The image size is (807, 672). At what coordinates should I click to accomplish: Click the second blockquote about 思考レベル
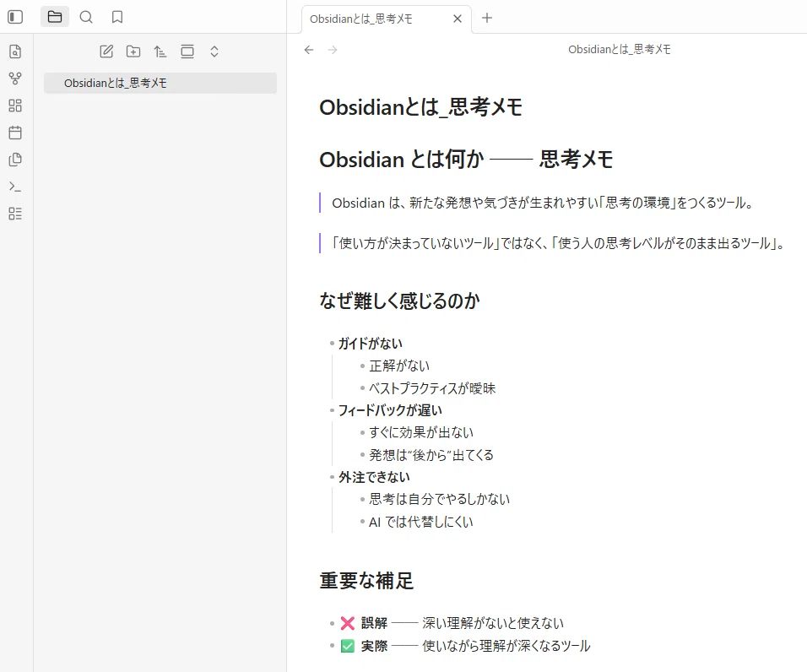point(558,243)
